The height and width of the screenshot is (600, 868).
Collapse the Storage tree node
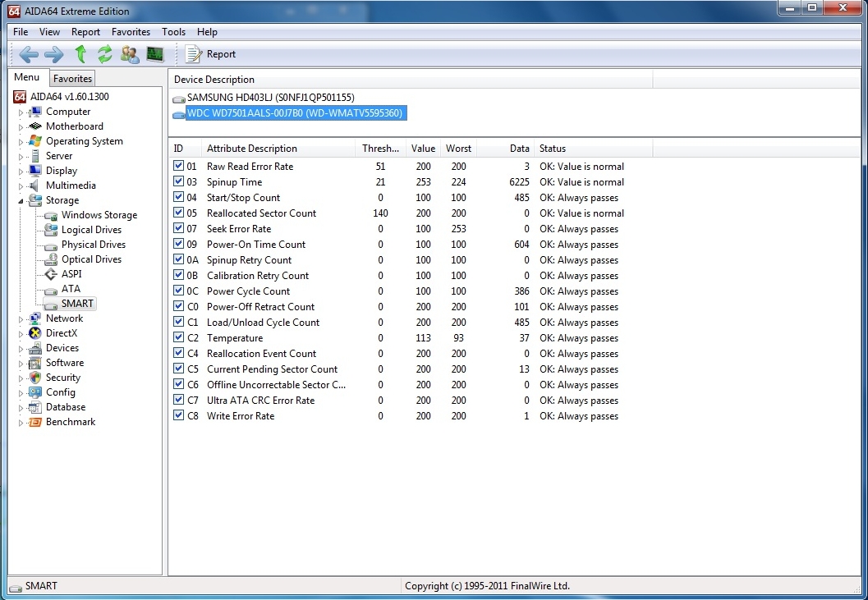click(21, 201)
